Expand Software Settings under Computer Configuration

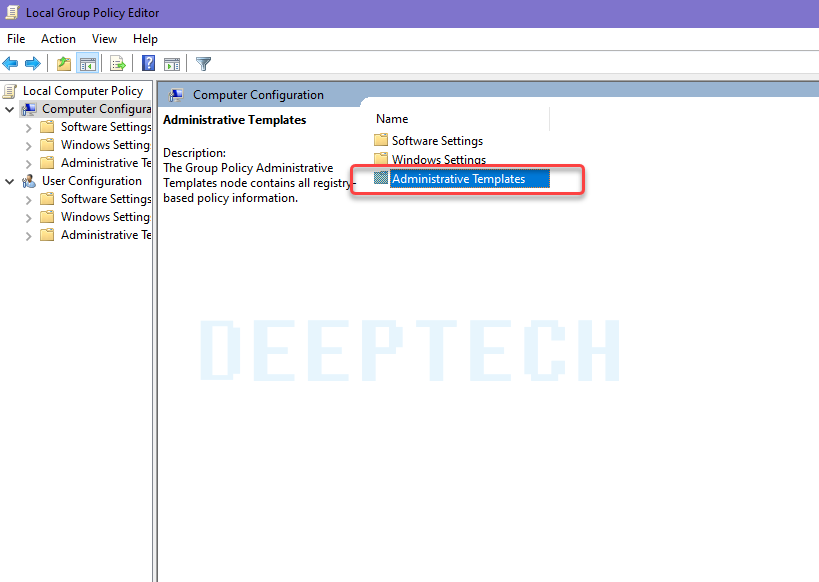pos(29,128)
